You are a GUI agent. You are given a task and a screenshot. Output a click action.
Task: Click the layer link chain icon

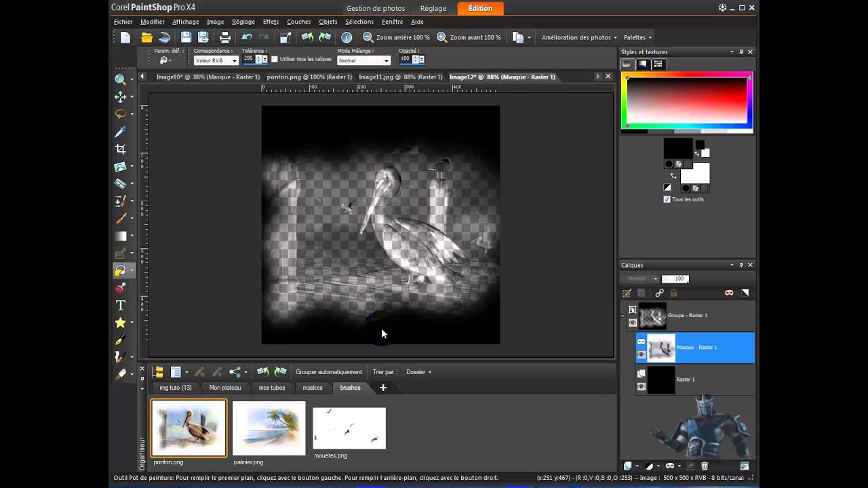[x=659, y=293]
